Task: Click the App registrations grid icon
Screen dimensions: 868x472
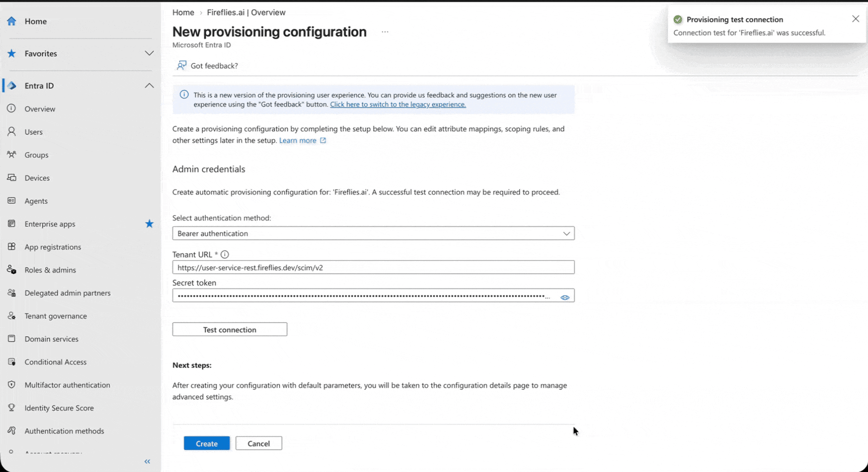Action: (x=12, y=247)
